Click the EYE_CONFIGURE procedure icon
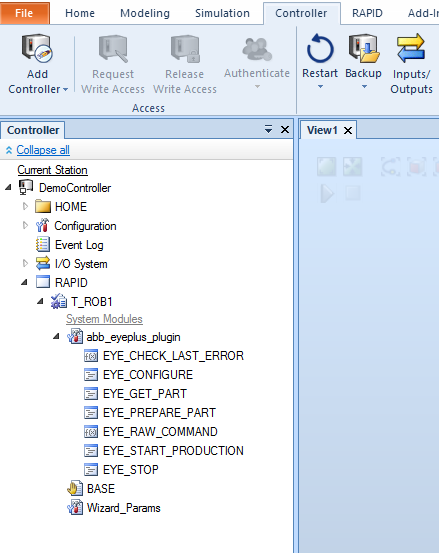 (91, 375)
